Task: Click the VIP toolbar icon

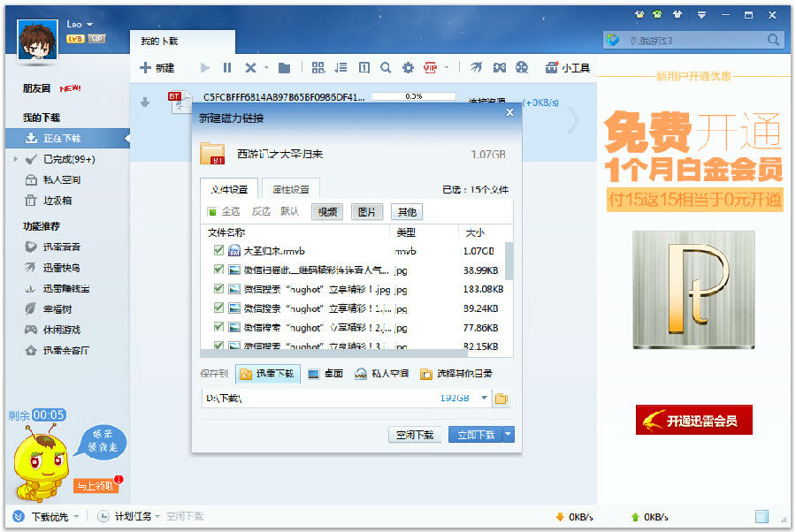Action: 431,67
